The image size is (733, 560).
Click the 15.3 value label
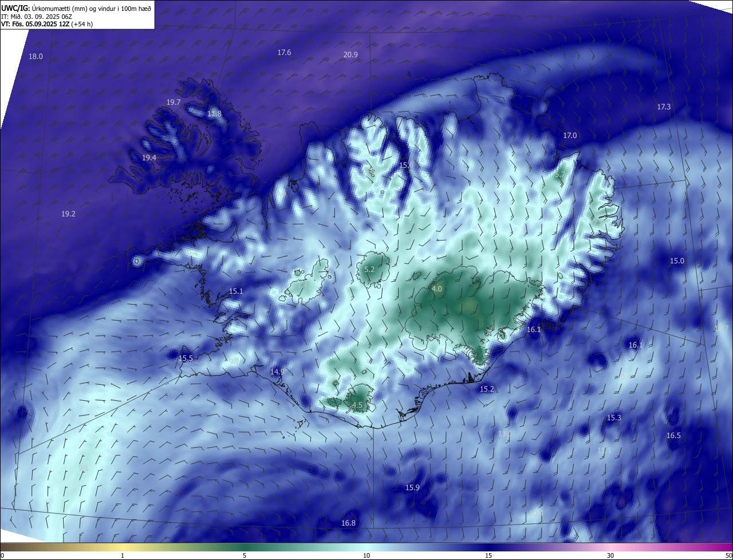(614, 418)
